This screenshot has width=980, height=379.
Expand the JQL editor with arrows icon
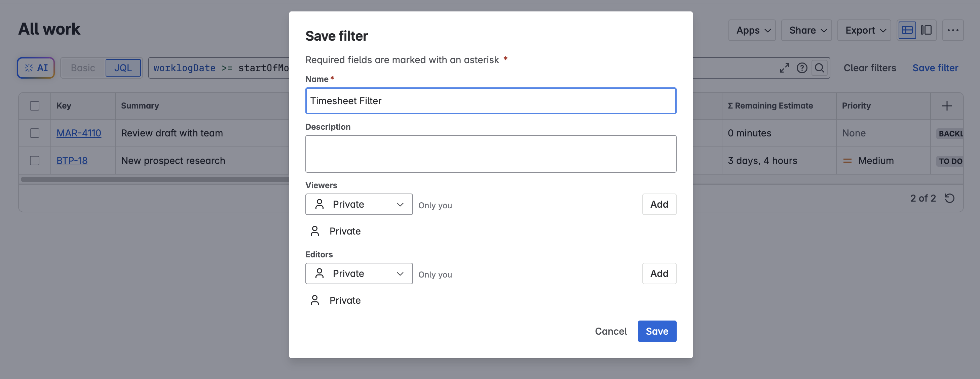click(x=784, y=68)
